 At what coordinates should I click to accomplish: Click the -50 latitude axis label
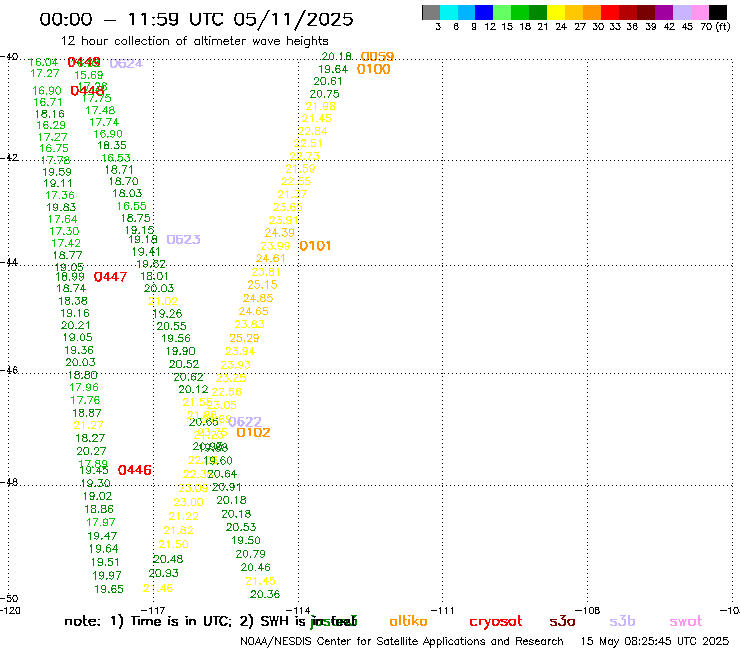point(9,599)
